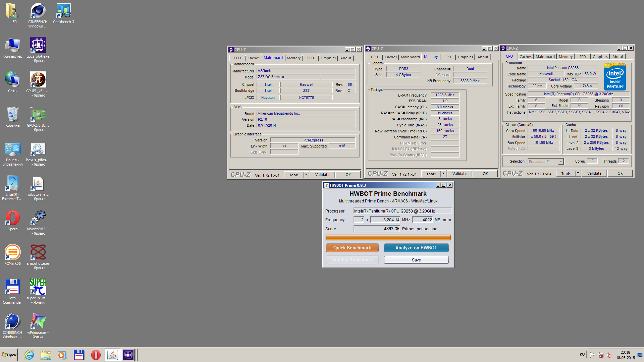Click Tools button in rightmost CPU-Z window
Image resolution: width=644 pixels, height=362 pixels.
pos(566,173)
